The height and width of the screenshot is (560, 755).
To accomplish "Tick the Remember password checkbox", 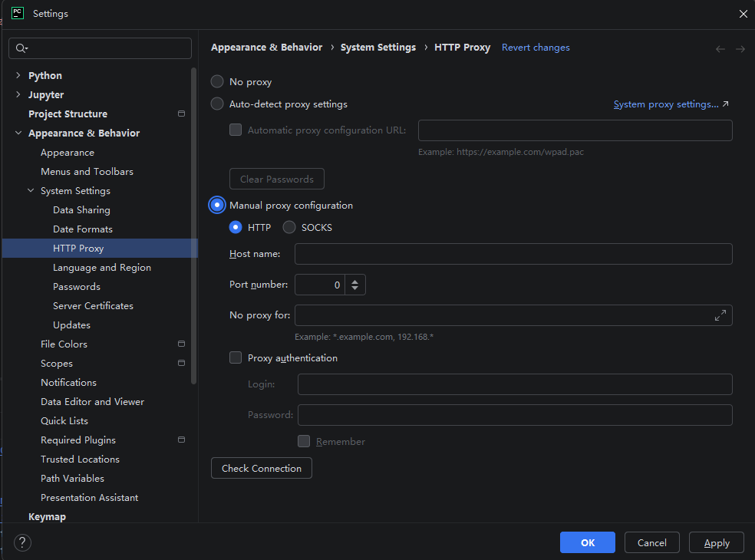I will tap(304, 441).
